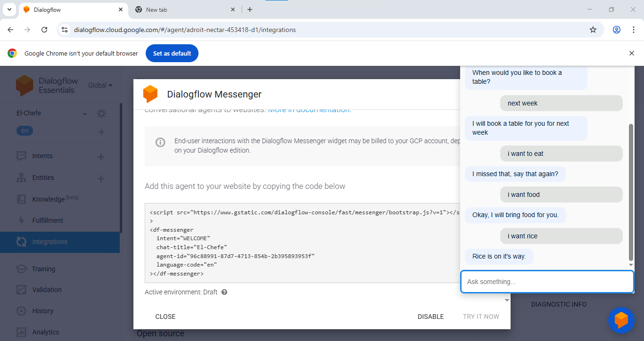Expand the El-Chefe agent dropdown

click(x=84, y=113)
